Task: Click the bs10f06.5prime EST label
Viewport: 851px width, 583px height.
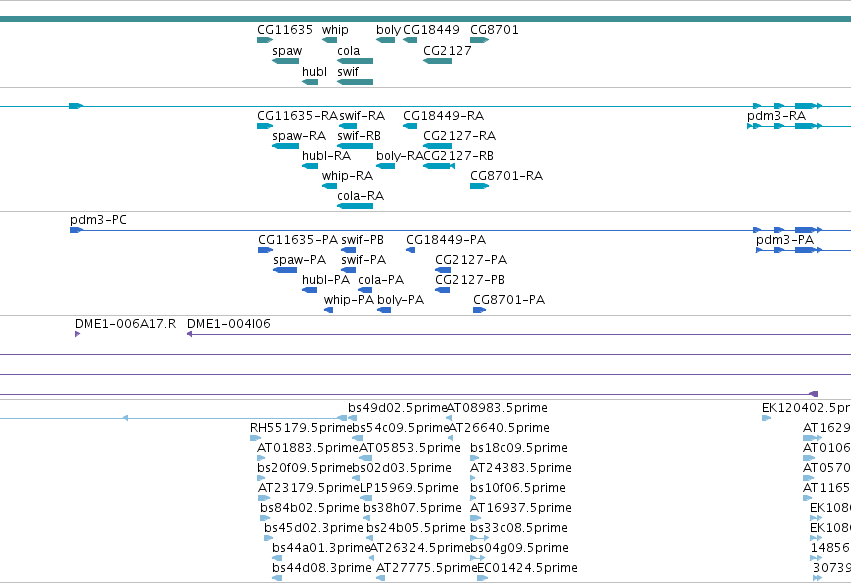Action: click(x=518, y=489)
